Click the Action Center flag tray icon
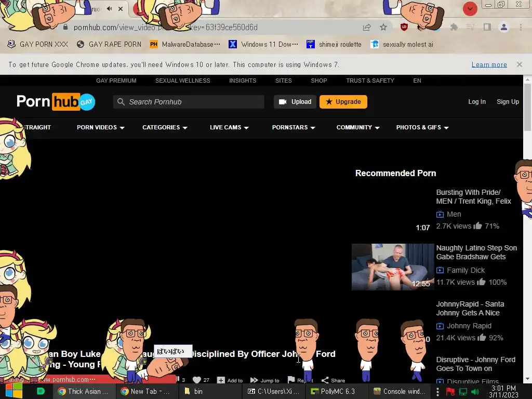Image resolution: width=532 pixels, height=399 pixels. tap(450, 392)
